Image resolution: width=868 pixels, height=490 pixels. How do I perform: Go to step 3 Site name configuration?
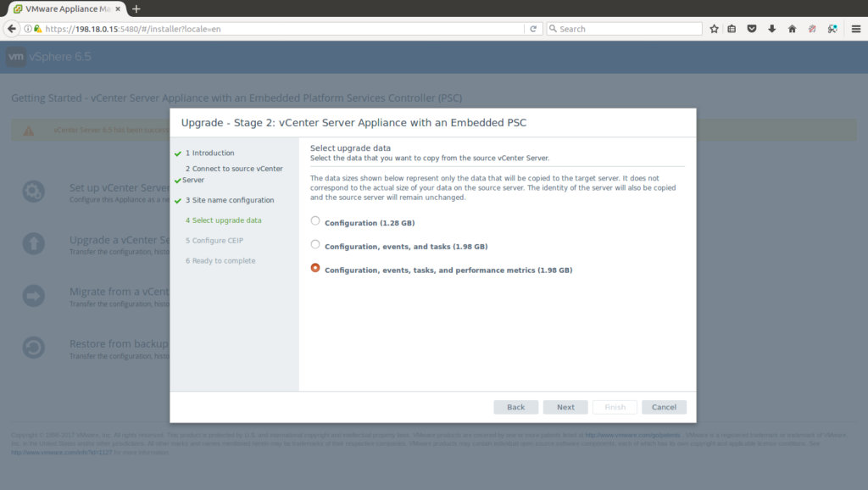click(230, 200)
